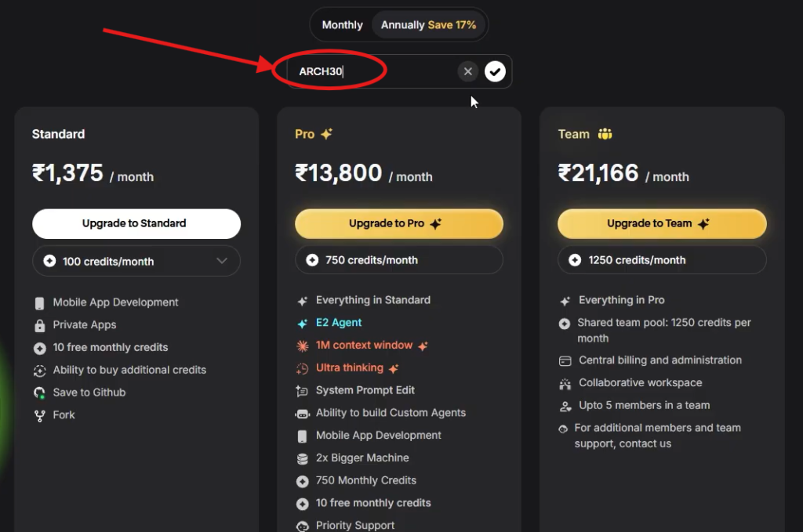
Task: Click the Custom Agents robot icon
Action: 302,413
